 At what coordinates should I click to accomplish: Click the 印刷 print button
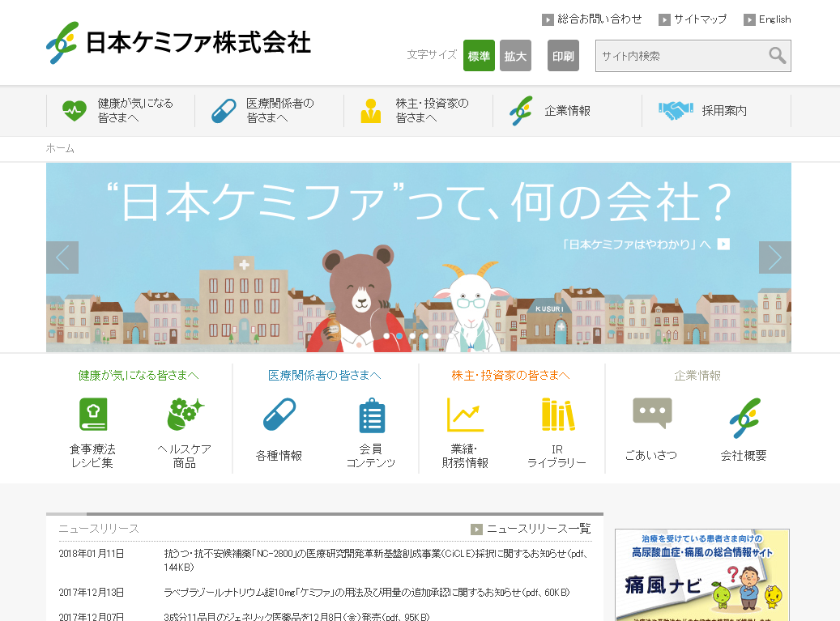(x=563, y=56)
